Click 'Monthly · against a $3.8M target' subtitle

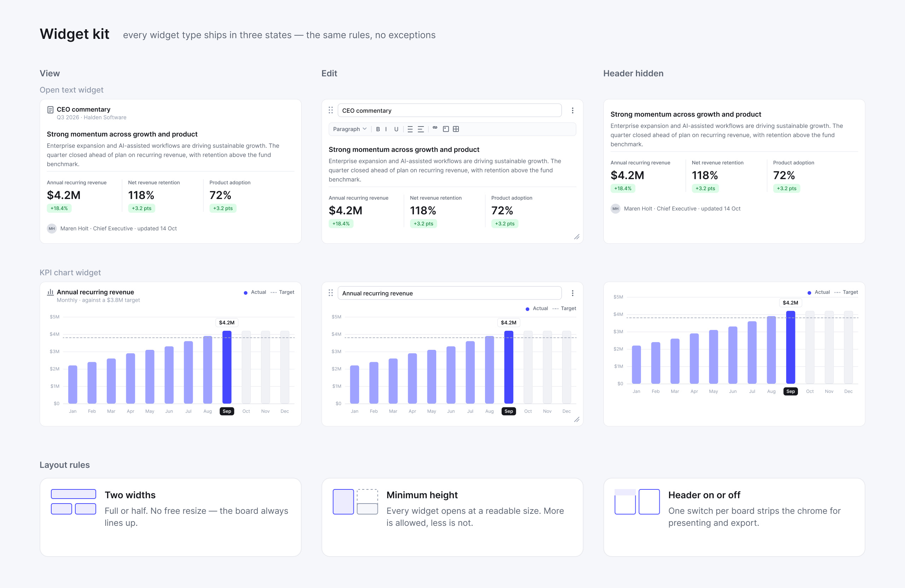tap(99, 300)
